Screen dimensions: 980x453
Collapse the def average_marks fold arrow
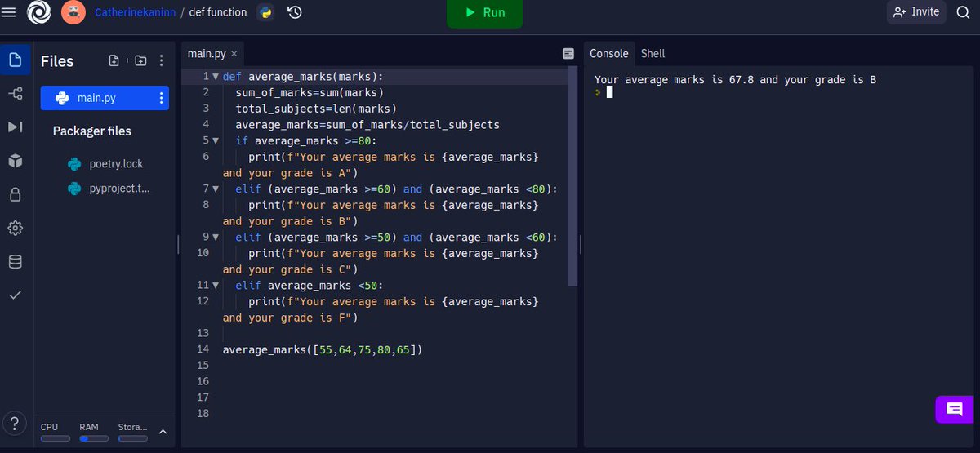[x=215, y=77]
